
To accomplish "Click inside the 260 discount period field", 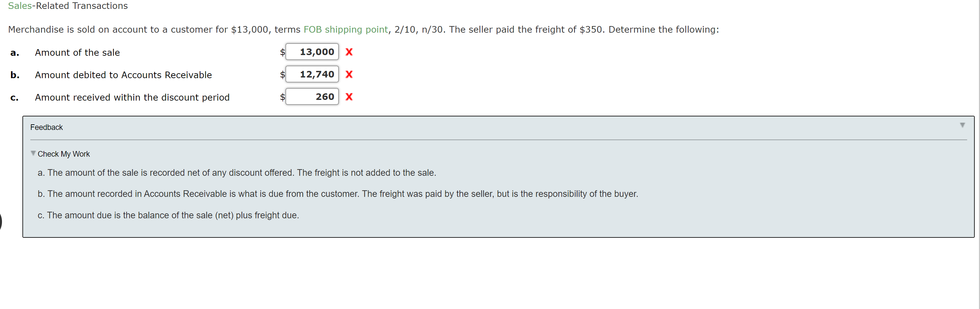I will (x=313, y=97).
